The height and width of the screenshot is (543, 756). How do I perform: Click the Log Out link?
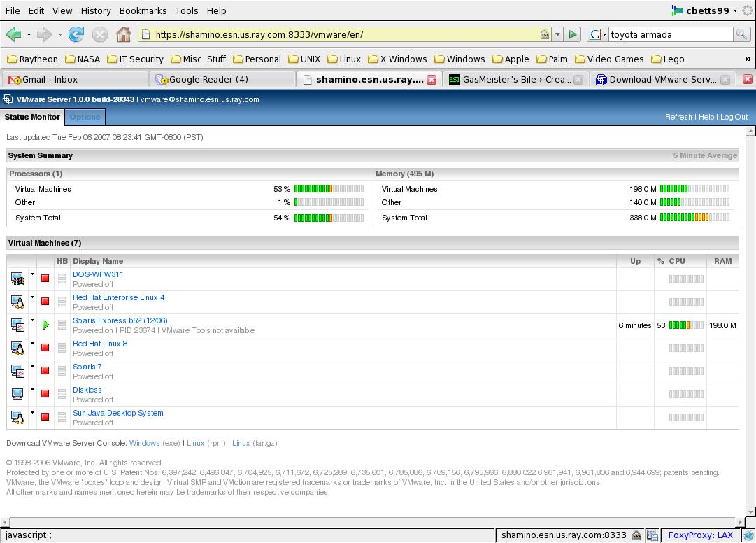coord(734,117)
